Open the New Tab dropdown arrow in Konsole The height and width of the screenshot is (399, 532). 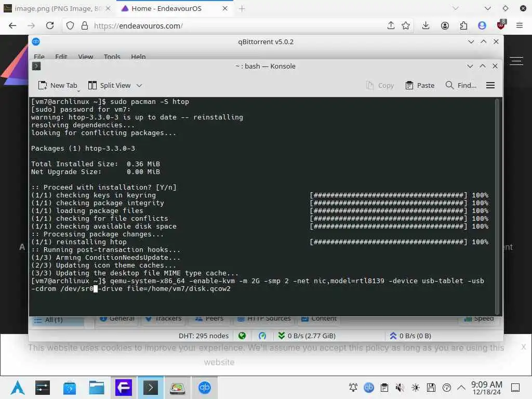78,91
